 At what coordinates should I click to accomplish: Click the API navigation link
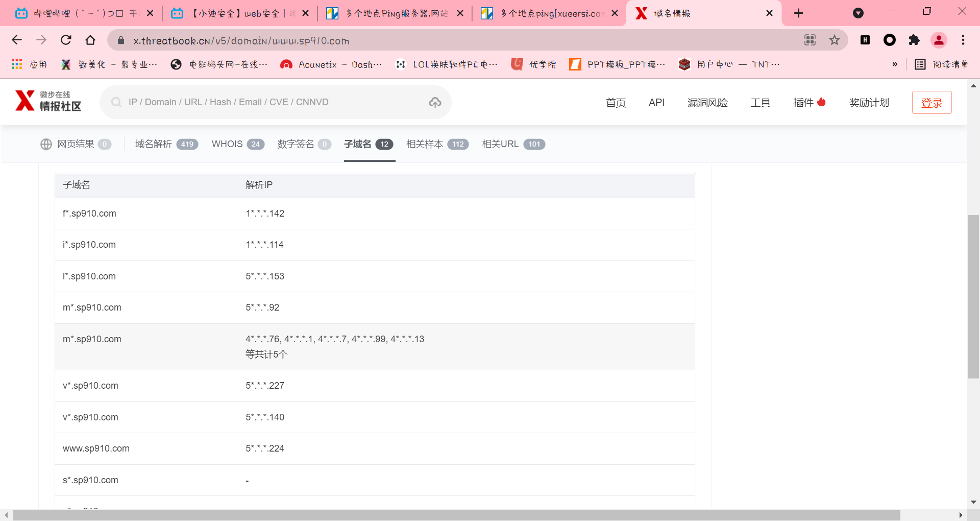point(656,103)
